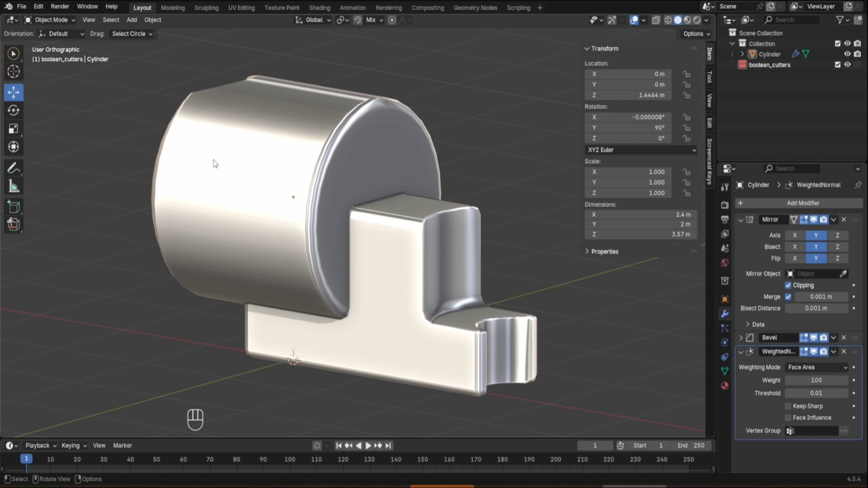The height and width of the screenshot is (488, 868).
Task: Enable Keep Sharp checkbox
Action: [788, 406]
